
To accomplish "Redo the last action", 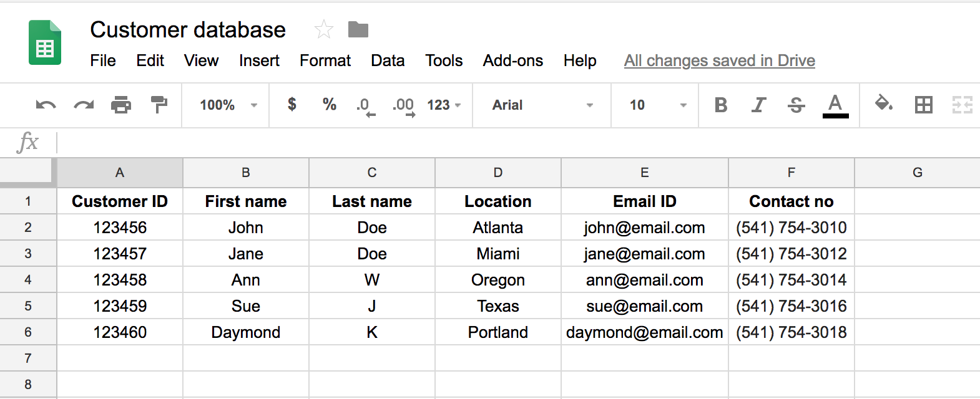I will coord(84,105).
